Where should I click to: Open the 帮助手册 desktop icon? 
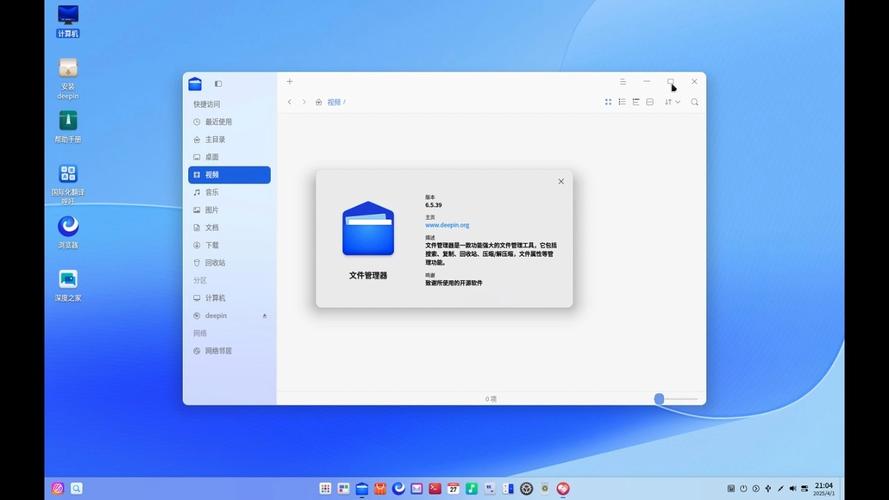point(68,127)
